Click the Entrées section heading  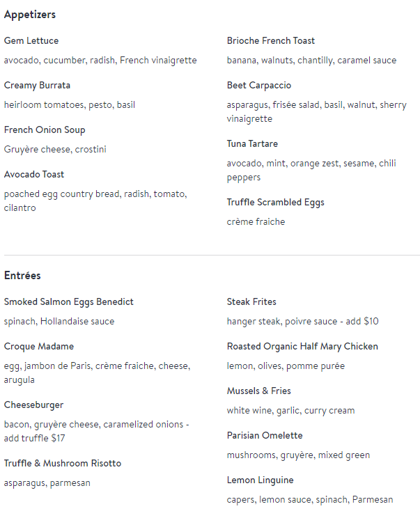point(22,276)
